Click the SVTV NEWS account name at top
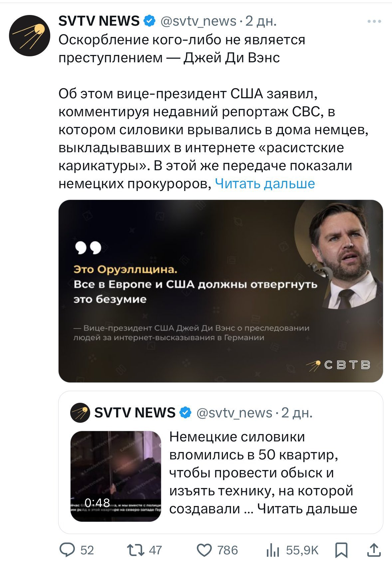 pyautogui.click(x=99, y=21)
